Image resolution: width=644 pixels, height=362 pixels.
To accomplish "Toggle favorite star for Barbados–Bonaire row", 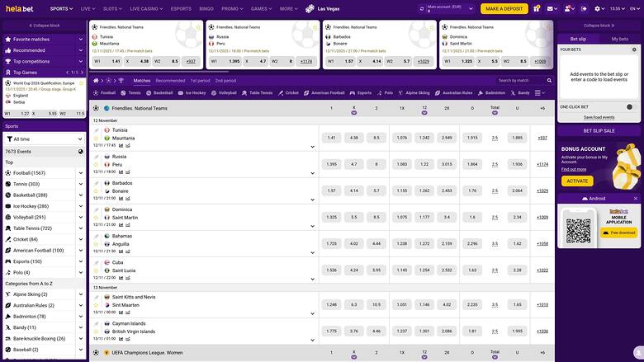I will coord(97,191).
